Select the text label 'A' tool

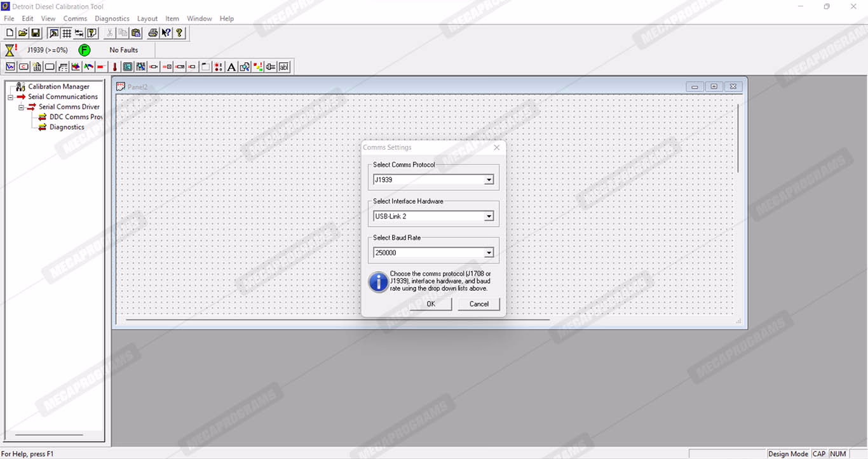231,67
